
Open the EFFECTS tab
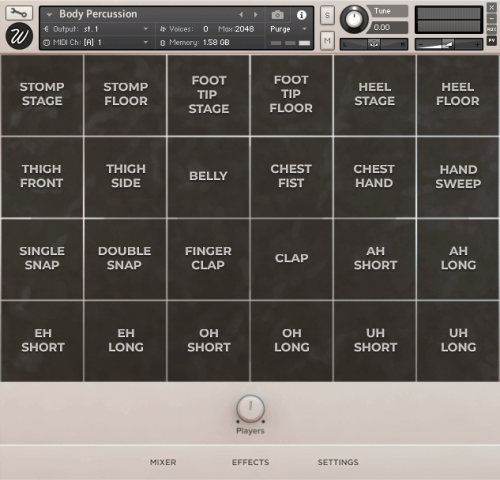point(250,462)
